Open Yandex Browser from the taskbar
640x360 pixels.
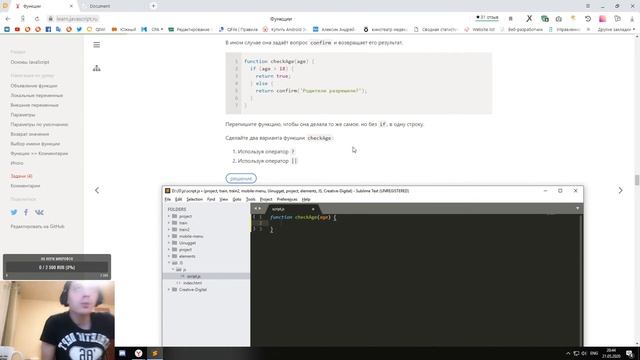coord(138,353)
